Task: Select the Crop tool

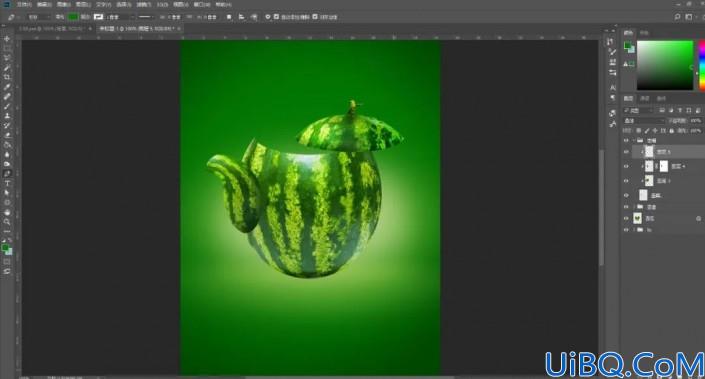Action: 7,77
